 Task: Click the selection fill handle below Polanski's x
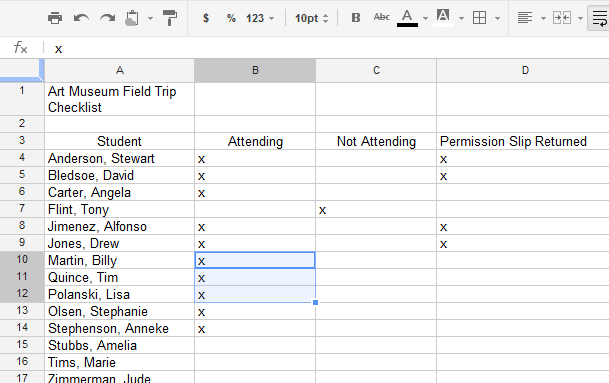tap(315, 302)
